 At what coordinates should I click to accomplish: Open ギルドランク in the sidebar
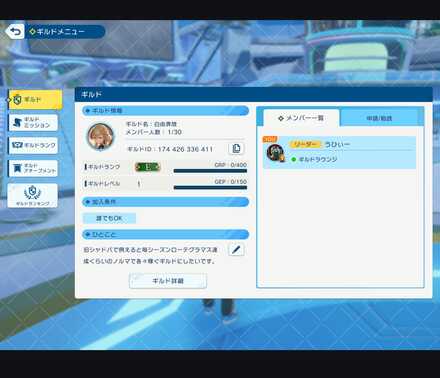[x=33, y=145]
